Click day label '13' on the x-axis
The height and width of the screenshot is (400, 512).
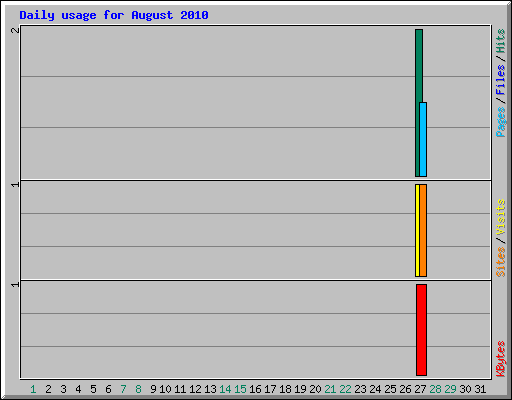point(210,389)
